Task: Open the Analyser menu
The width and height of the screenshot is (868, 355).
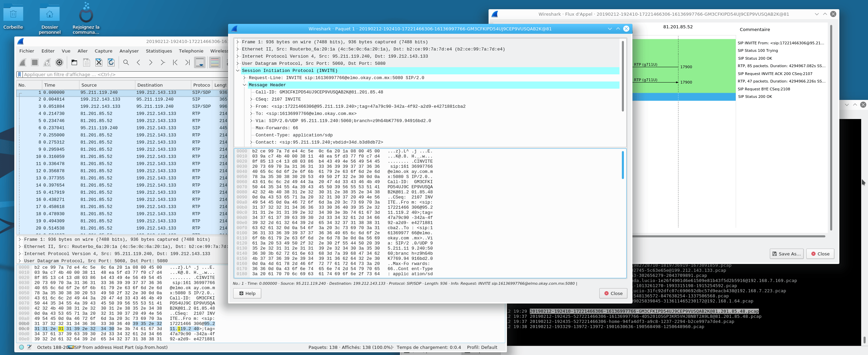Action: tap(129, 51)
